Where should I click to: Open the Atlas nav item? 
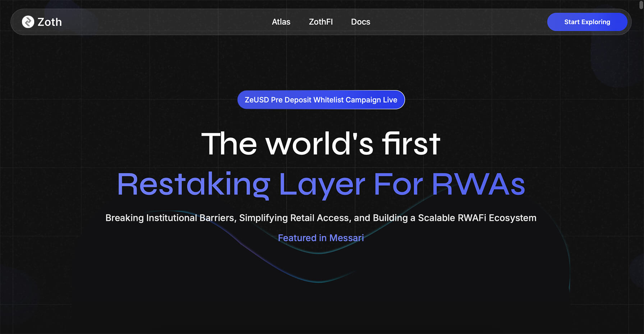(x=281, y=22)
